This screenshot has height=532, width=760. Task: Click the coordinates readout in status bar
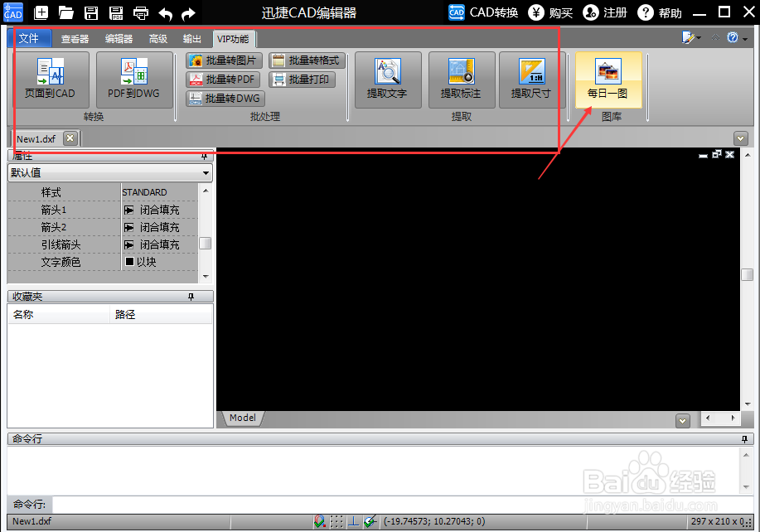pos(434,521)
